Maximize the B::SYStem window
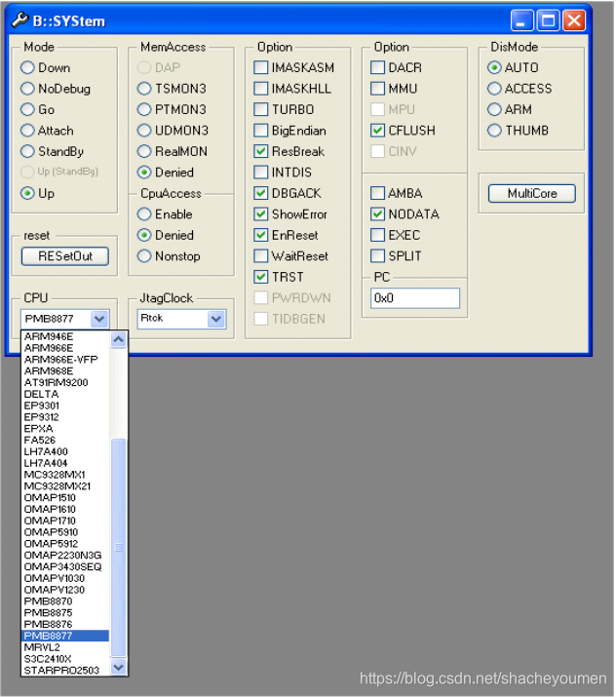 [x=548, y=20]
